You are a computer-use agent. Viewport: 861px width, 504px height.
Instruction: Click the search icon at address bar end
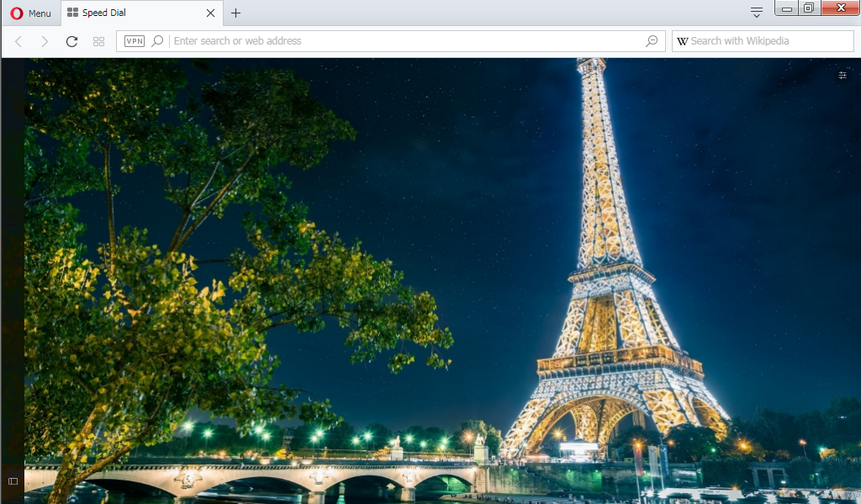652,41
